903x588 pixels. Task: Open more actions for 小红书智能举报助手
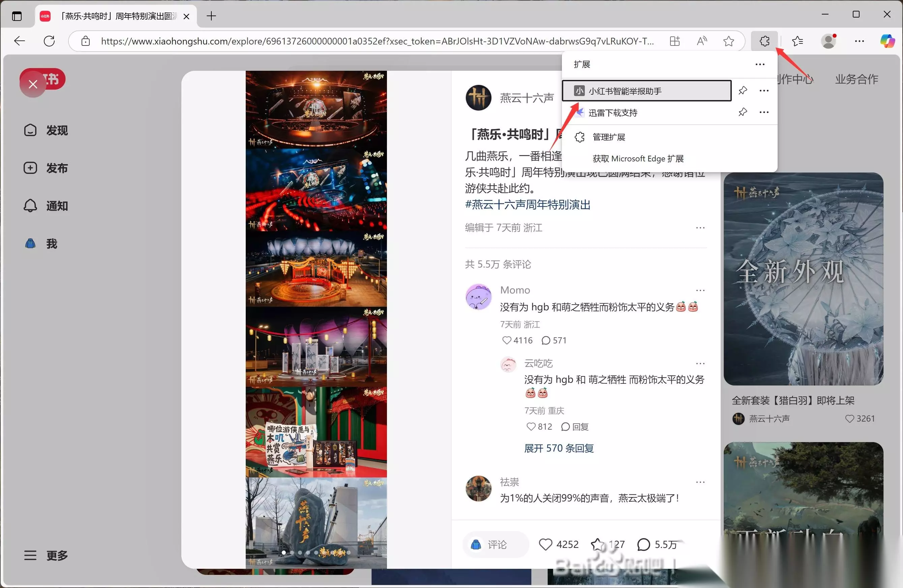(764, 90)
